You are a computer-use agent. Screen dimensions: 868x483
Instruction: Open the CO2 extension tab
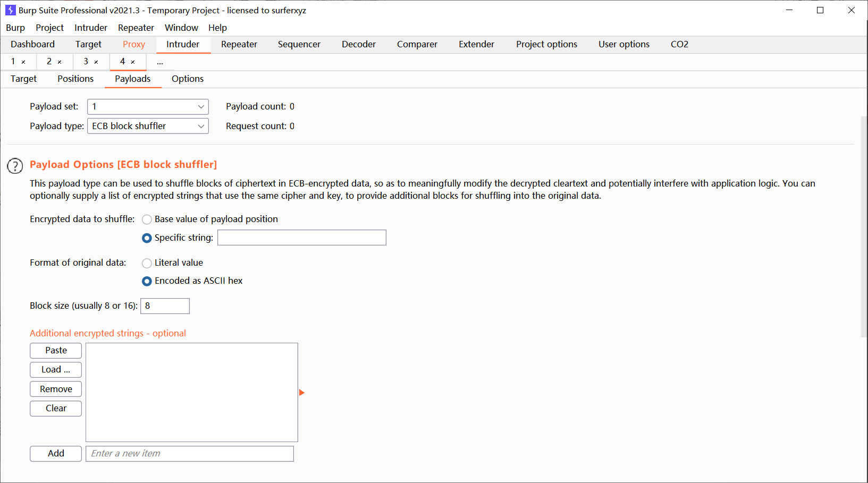tap(679, 45)
